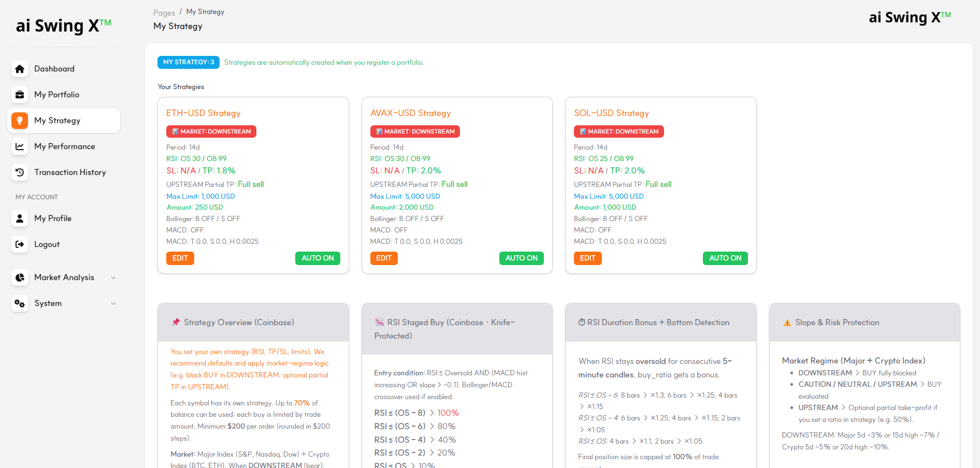Click the Pages breadcrumb link
Screen dimensions: 980x468
164,13
